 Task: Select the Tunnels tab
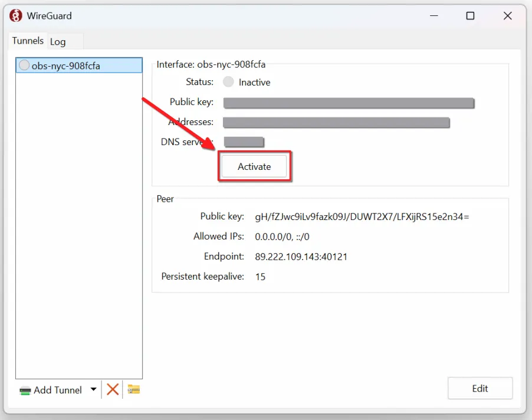[28, 41]
